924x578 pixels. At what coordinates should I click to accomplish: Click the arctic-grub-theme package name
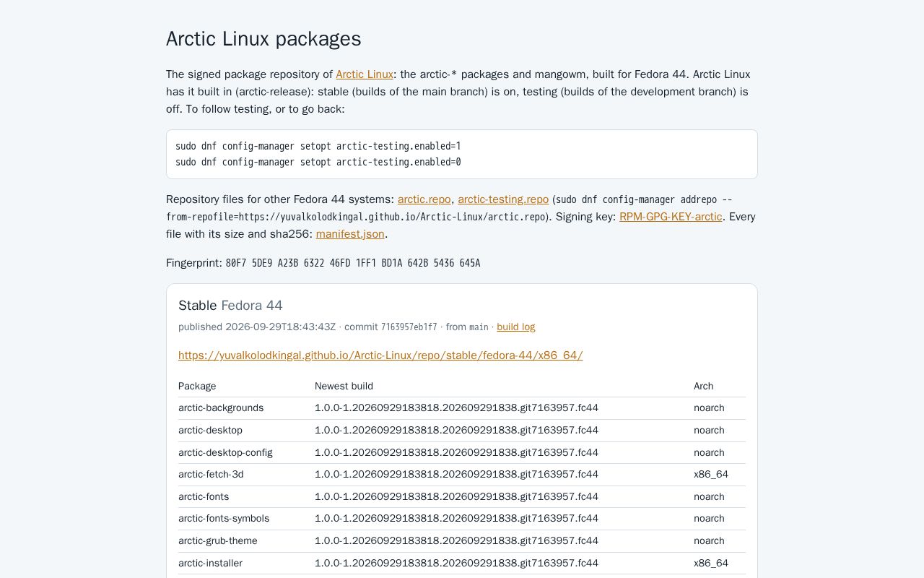(218, 541)
